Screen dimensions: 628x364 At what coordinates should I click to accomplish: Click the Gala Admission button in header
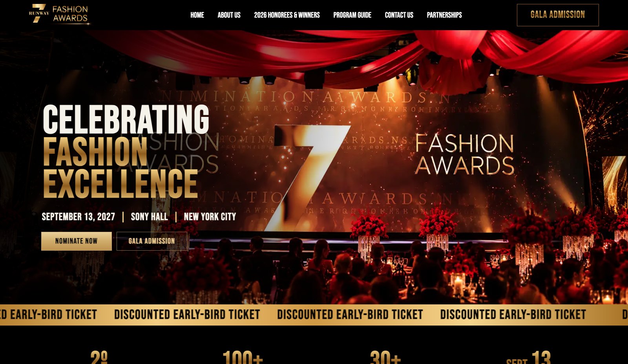click(x=558, y=15)
